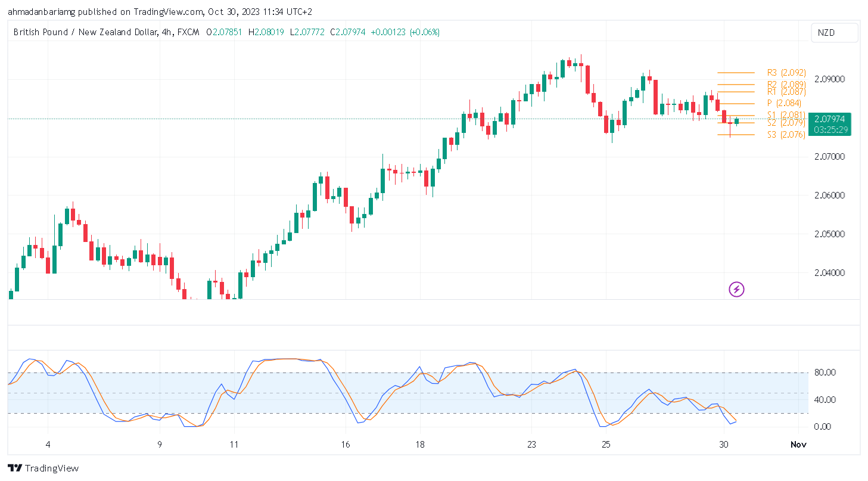Click the countdown timer 03:25:29
The width and height of the screenshot is (868, 481).
(833, 129)
